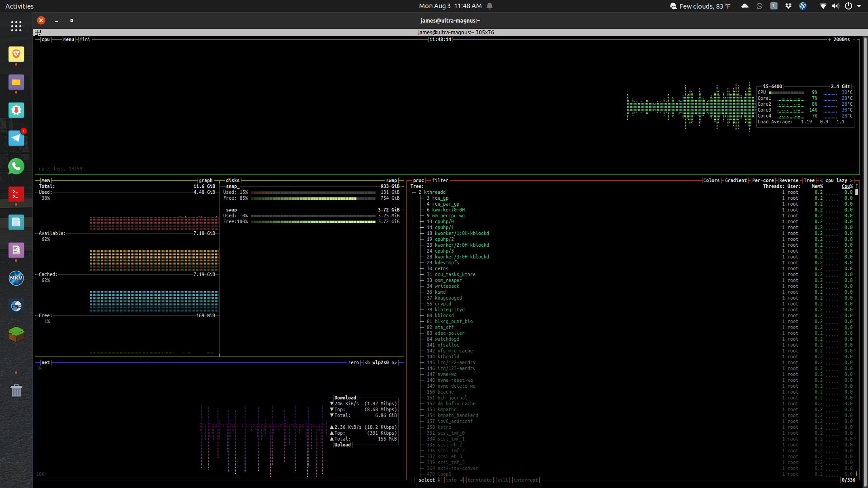This screenshot has height=488, width=868.
Task: Launch Telegram from the dock
Action: click(16, 138)
